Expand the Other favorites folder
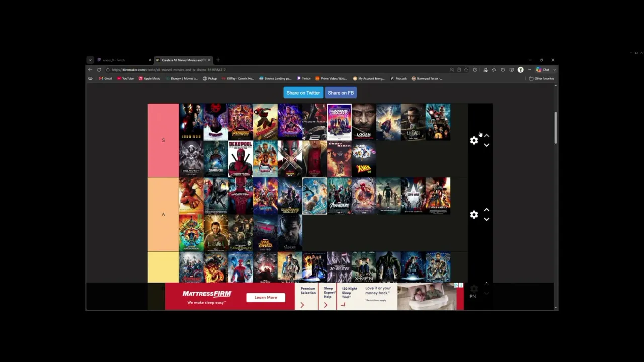The image size is (644, 362). (542, 78)
